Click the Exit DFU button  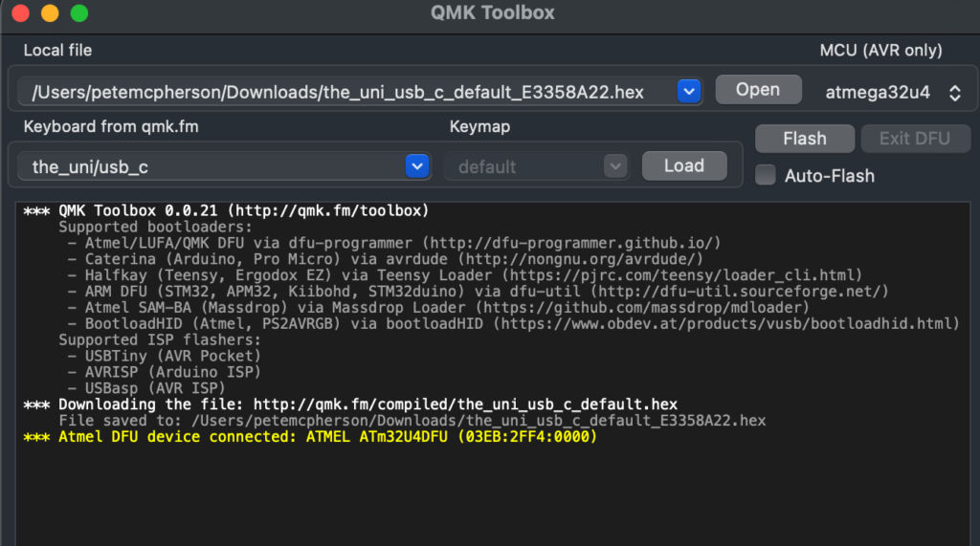pyautogui.click(x=915, y=139)
